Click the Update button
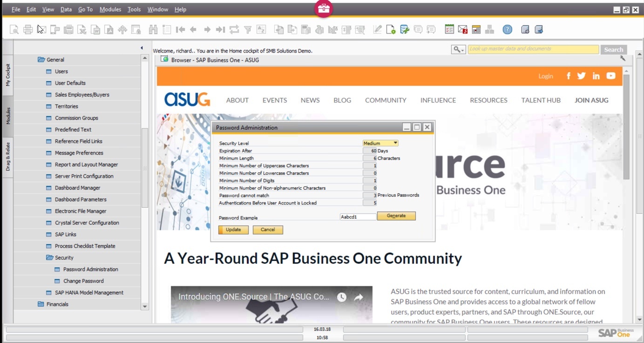 tap(233, 230)
